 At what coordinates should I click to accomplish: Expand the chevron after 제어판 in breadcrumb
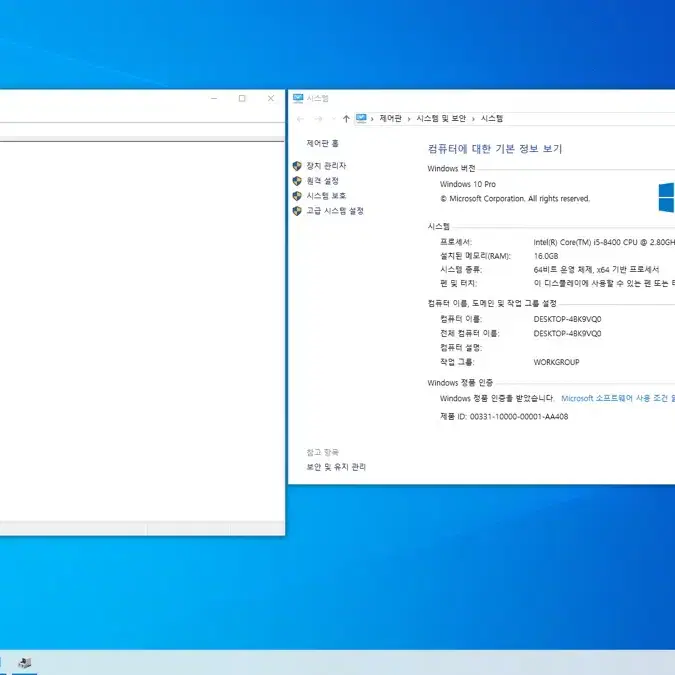[409, 119]
